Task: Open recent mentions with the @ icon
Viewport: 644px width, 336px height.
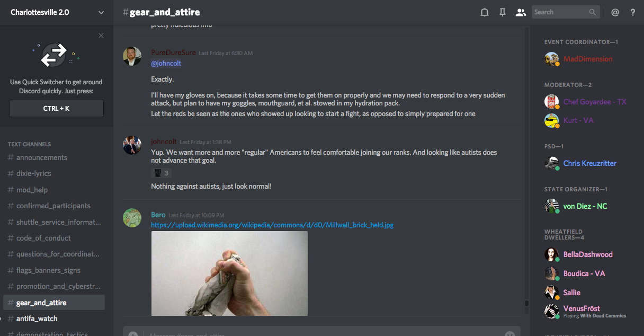Action: pyautogui.click(x=615, y=12)
